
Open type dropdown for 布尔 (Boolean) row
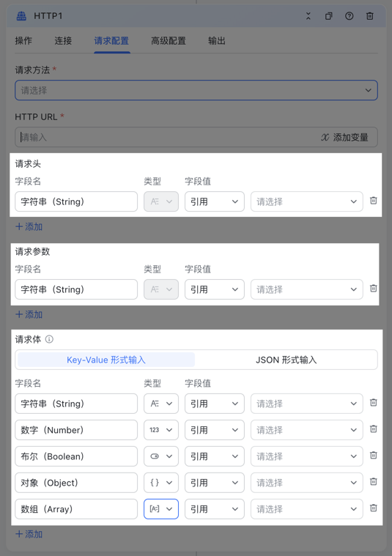coord(161,456)
